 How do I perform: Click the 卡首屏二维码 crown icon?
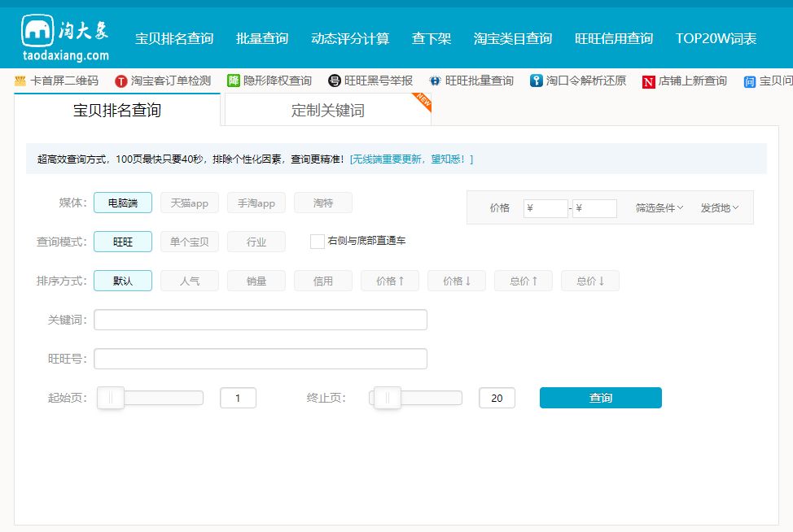tap(20, 81)
